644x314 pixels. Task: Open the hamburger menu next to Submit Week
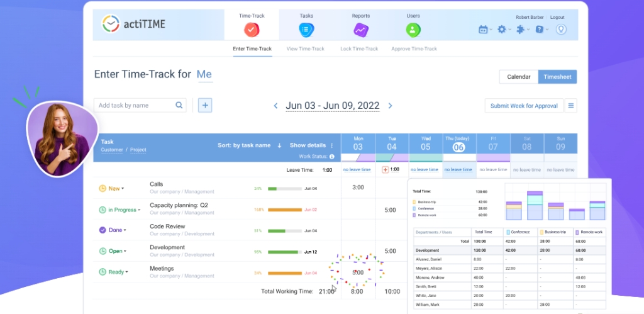[x=571, y=106]
